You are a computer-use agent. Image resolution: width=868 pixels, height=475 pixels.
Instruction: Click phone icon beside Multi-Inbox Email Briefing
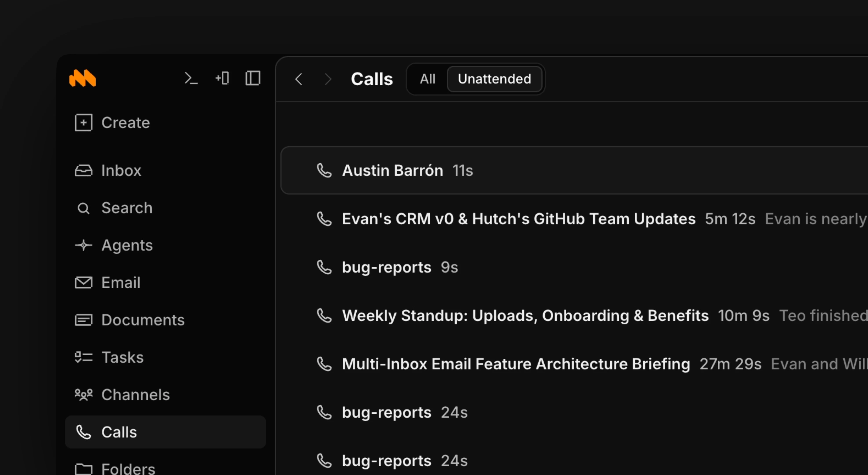pos(324,364)
